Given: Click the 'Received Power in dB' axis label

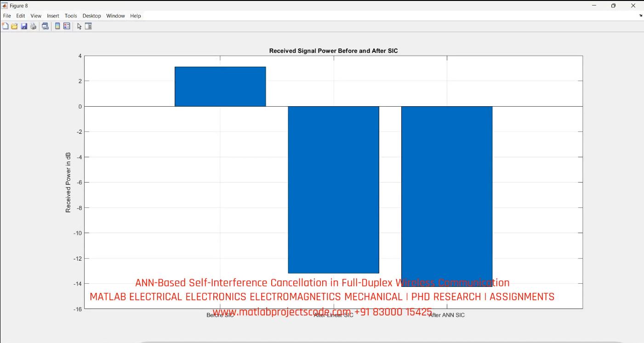Looking at the screenshot, I should (68, 182).
